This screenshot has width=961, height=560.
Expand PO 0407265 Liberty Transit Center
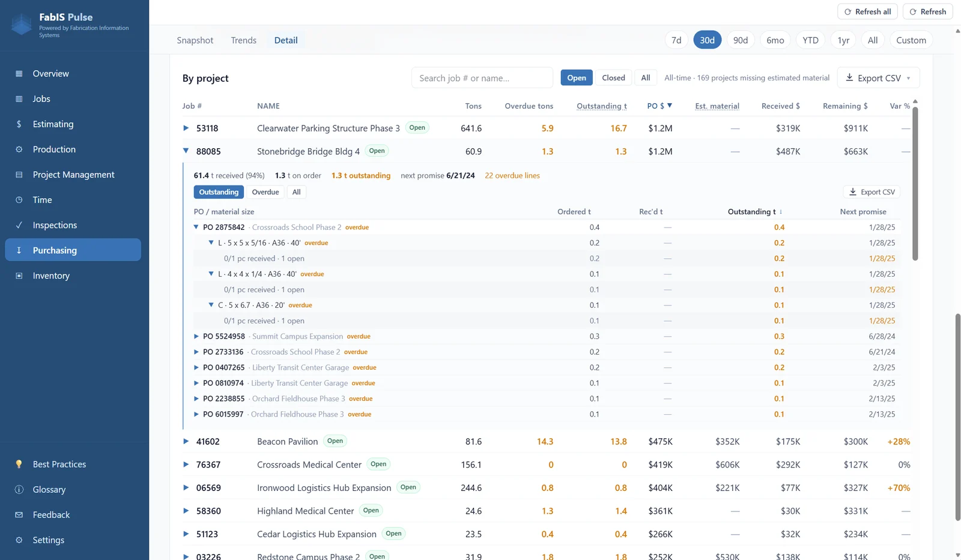tap(196, 367)
